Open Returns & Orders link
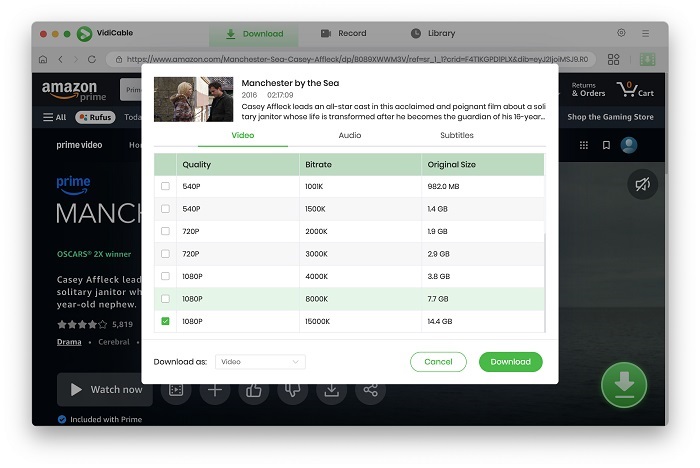 click(x=588, y=89)
